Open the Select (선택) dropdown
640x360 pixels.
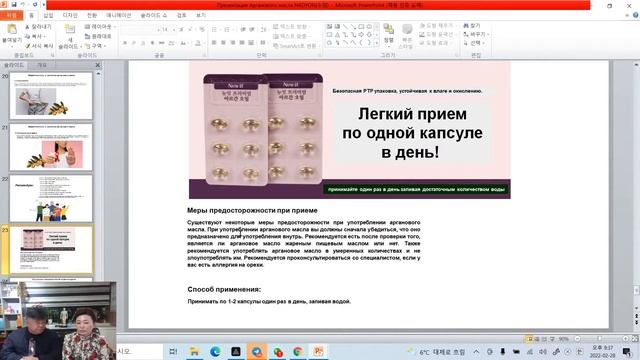coord(473,43)
